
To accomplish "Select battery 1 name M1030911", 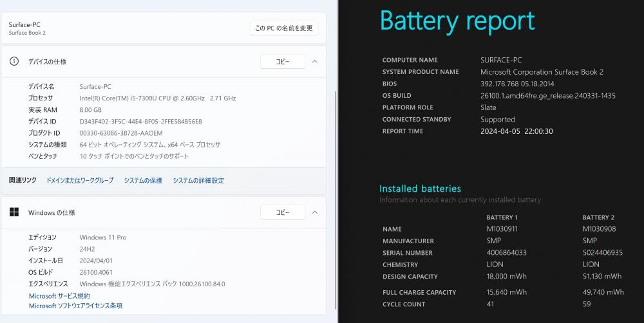I will pos(502,229).
